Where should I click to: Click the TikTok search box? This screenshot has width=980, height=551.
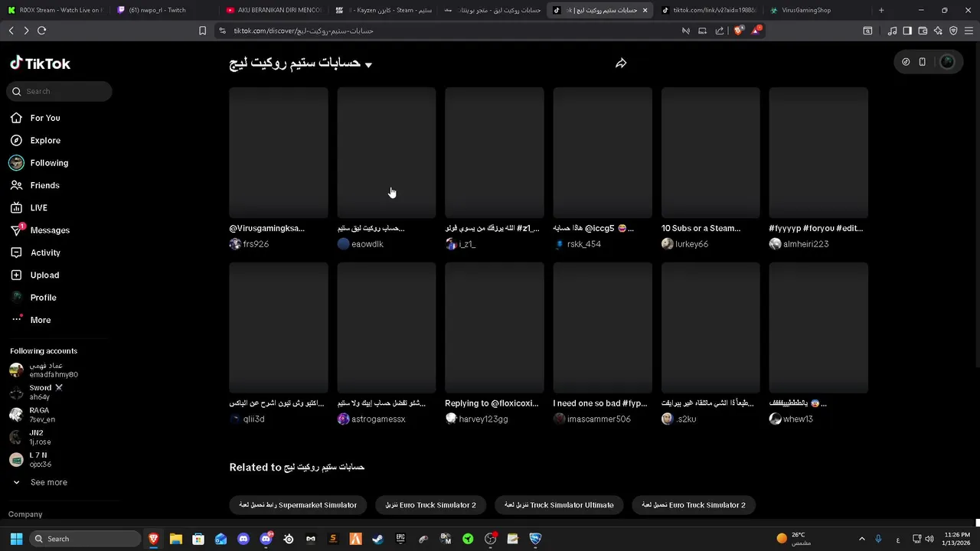pyautogui.click(x=60, y=91)
